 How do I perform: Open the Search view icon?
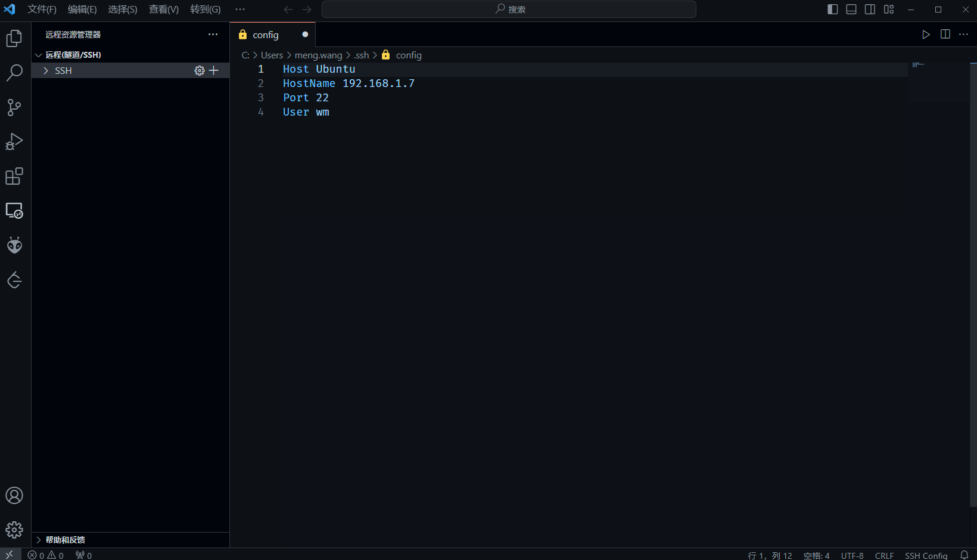pos(14,73)
